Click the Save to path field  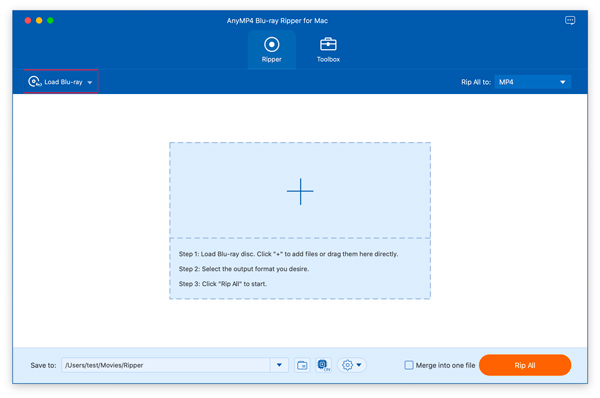pyautogui.click(x=166, y=365)
